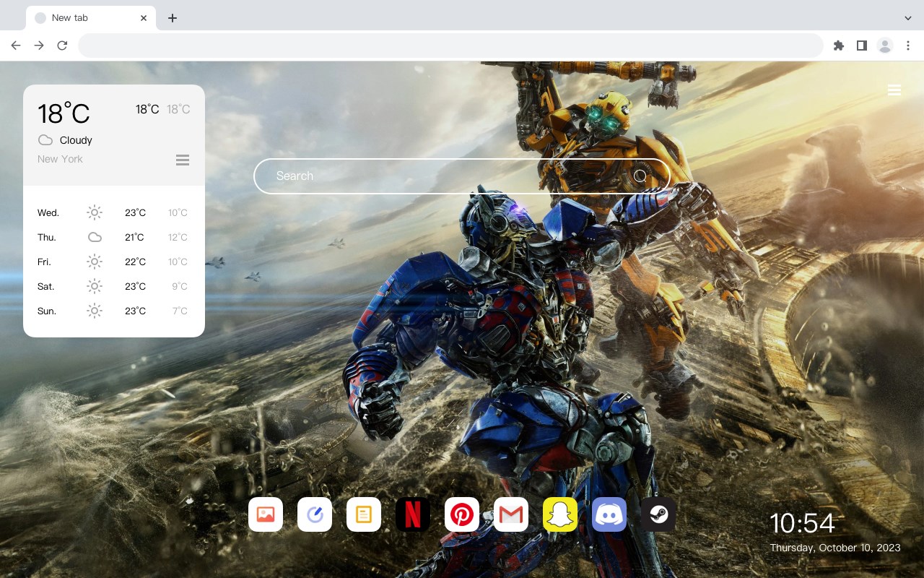This screenshot has width=924, height=578.
Task: Launch the Pinterest shortcut
Action: click(x=462, y=514)
